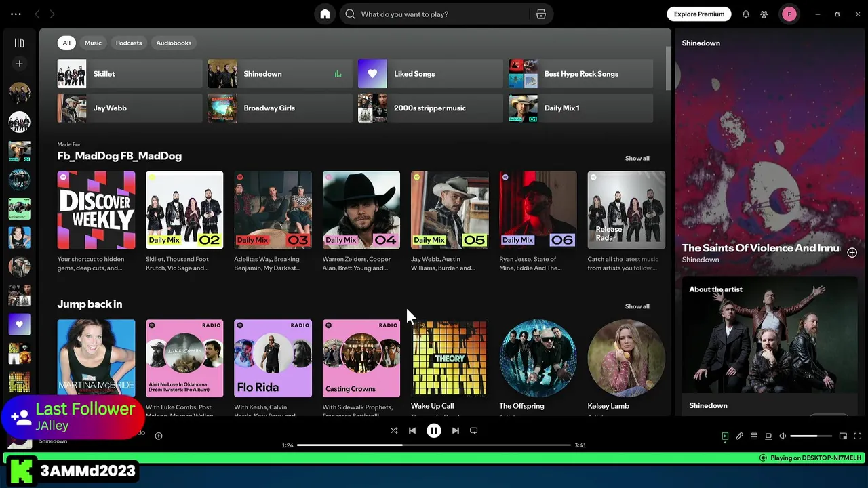Skip to previous track
The height and width of the screenshot is (488, 868).
coord(412,430)
